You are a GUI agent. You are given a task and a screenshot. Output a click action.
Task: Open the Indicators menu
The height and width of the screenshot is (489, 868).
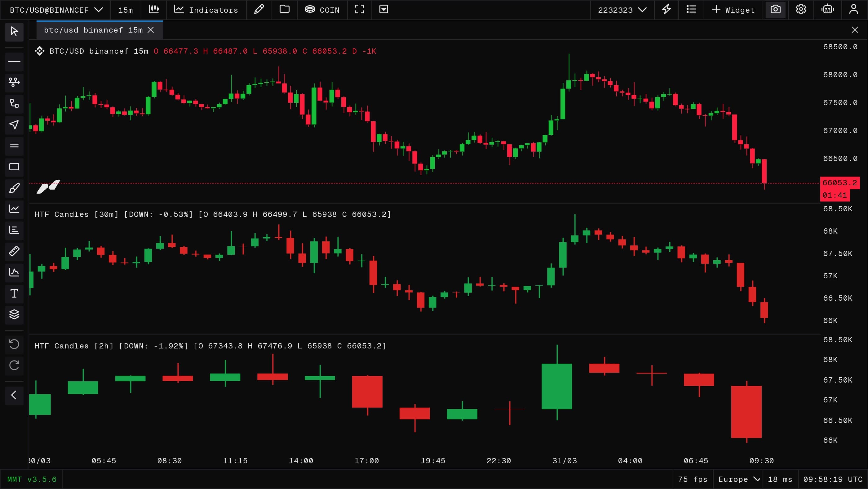click(x=206, y=10)
